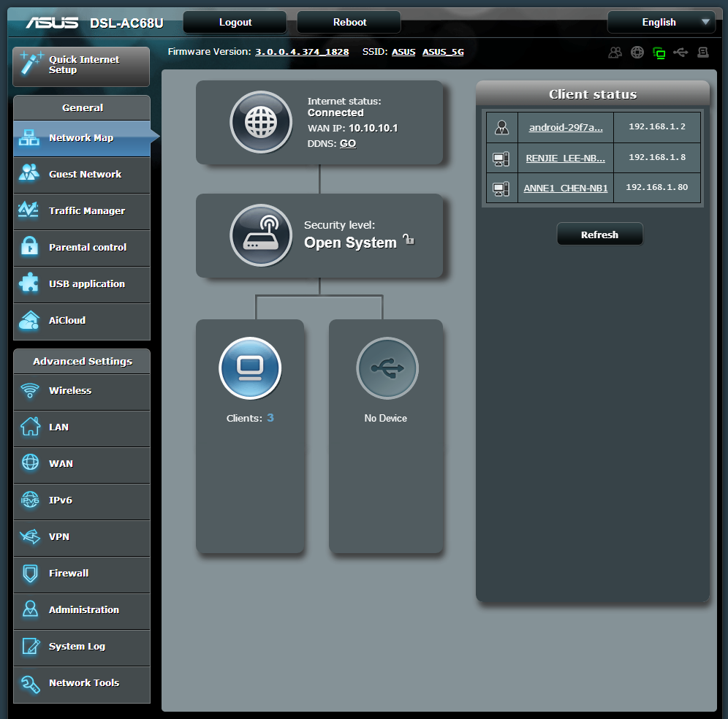728x719 pixels.
Task: Open ANNE1_CHEN-NB1 client link
Action: 566,188
